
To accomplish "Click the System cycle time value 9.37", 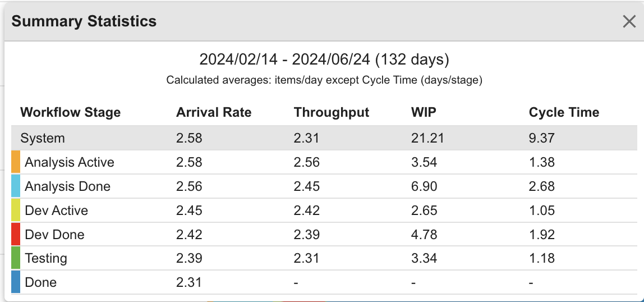I will pyautogui.click(x=541, y=138).
